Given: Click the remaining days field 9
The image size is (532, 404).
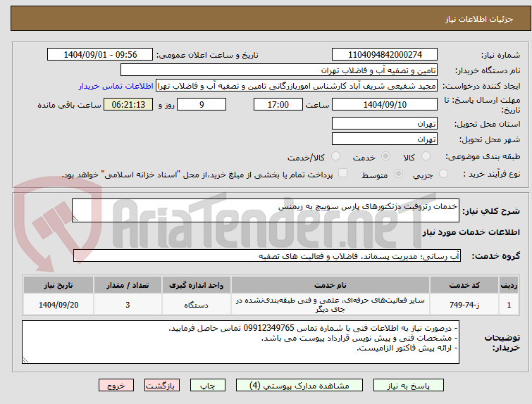Looking at the screenshot, I should coord(202,104).
